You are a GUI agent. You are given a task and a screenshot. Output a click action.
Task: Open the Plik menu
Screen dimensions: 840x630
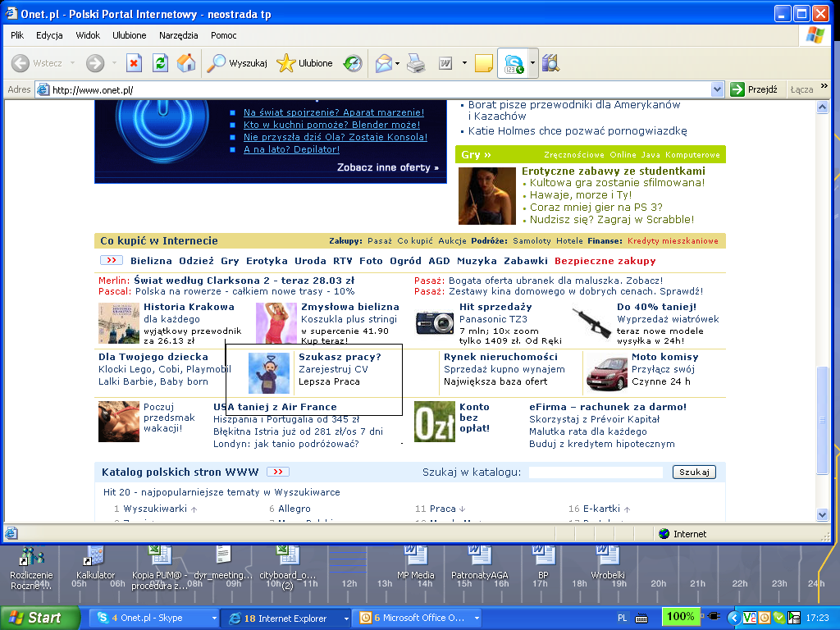click(x=17, y=35)
